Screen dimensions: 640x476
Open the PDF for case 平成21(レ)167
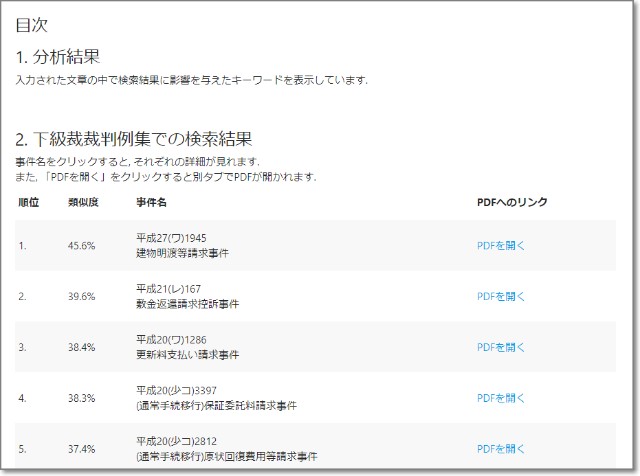point(500,296)
